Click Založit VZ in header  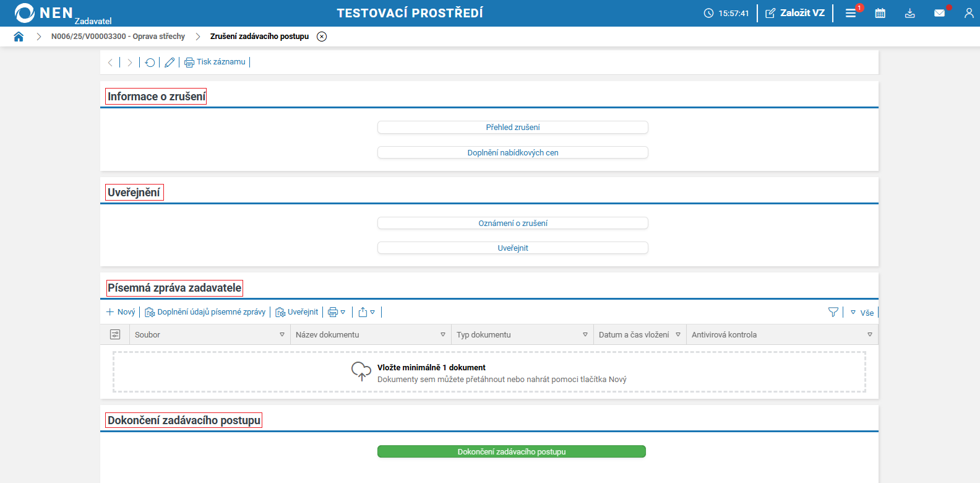tap(795, 13)
